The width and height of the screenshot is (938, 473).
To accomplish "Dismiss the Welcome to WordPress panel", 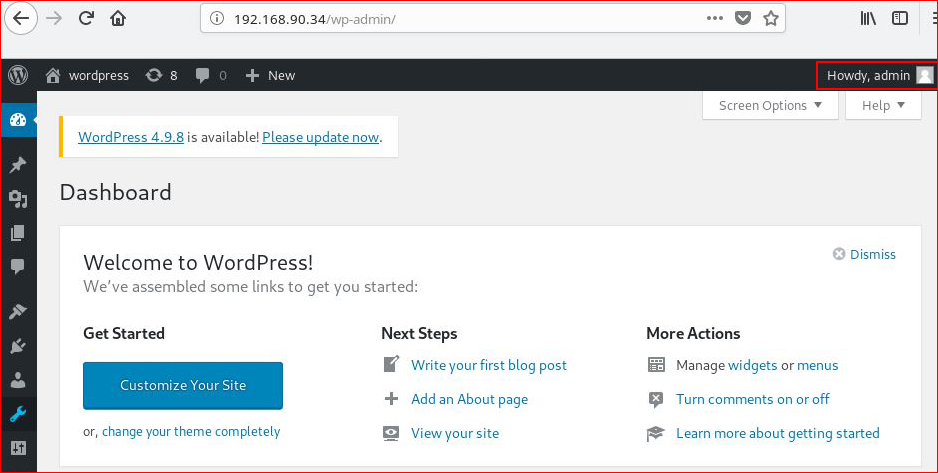I will (x=864, y=255).
